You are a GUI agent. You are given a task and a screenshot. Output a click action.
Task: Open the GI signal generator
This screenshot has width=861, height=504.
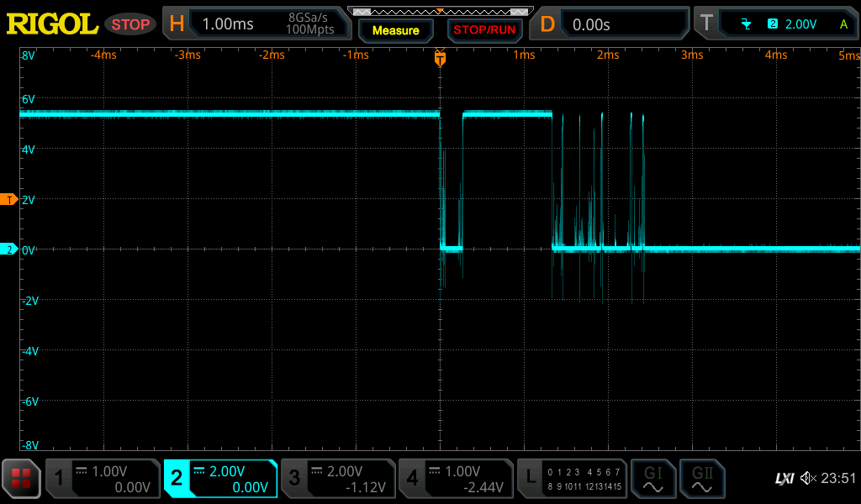click(x=652, y=479)
